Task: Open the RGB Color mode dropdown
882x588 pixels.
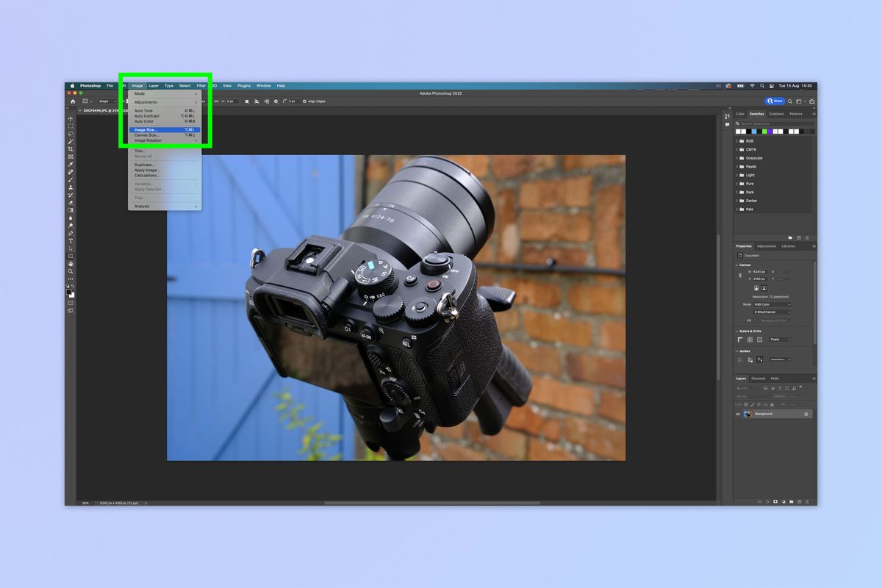Action: point(772,304)
